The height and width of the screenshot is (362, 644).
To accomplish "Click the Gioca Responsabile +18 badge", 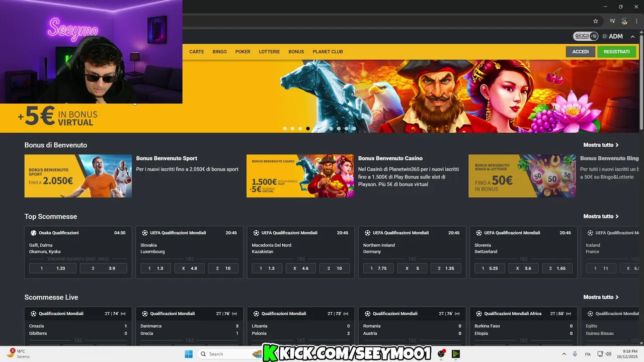I will (x=586, y=36).
